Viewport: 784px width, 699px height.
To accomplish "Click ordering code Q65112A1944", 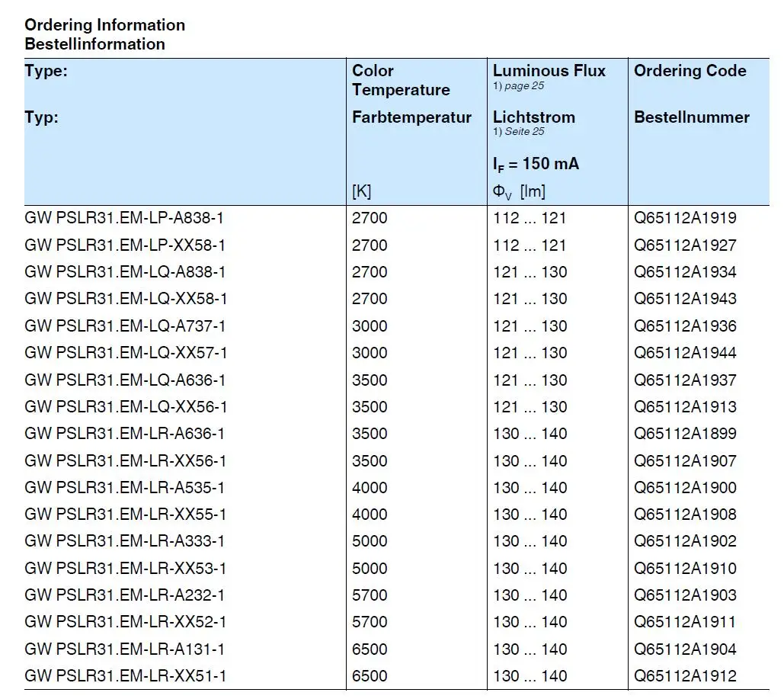I will (x=685, y=353).
